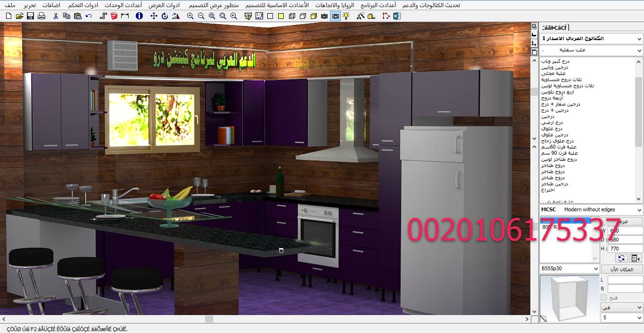
Task: Open the ملف menu
Action: click(9, 5)
